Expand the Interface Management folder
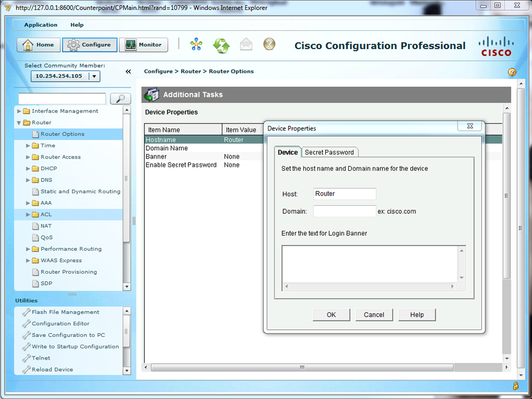Viewport: 532px width, 399px height. [x=19, y=111]
